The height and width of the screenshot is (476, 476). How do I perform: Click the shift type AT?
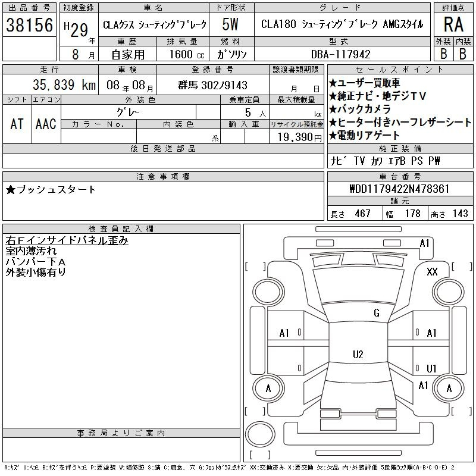tap(17, 124)
